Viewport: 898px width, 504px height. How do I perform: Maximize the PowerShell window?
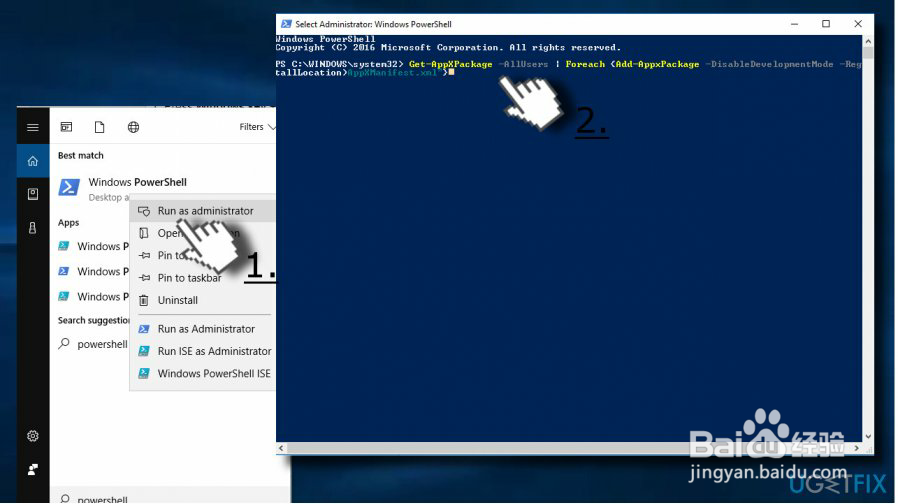point(826,24)
